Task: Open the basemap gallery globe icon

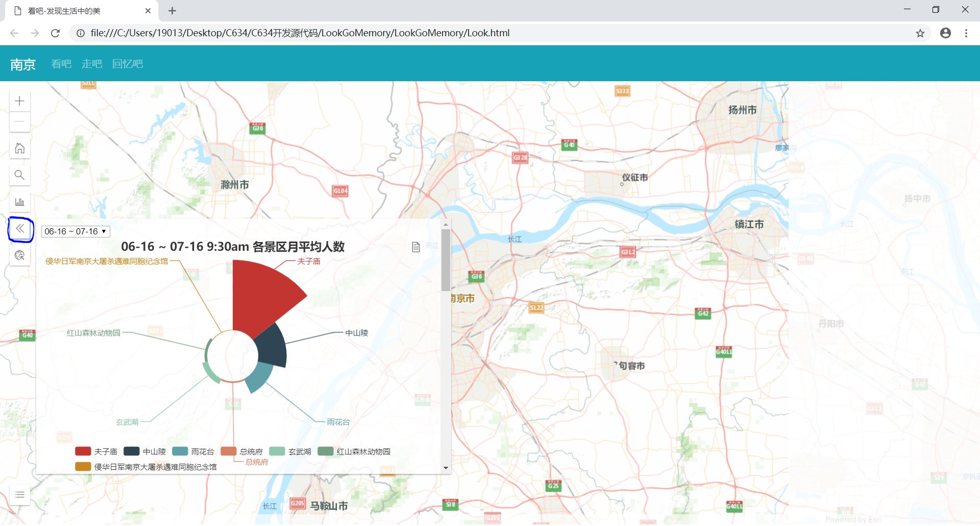Action: 20,255
